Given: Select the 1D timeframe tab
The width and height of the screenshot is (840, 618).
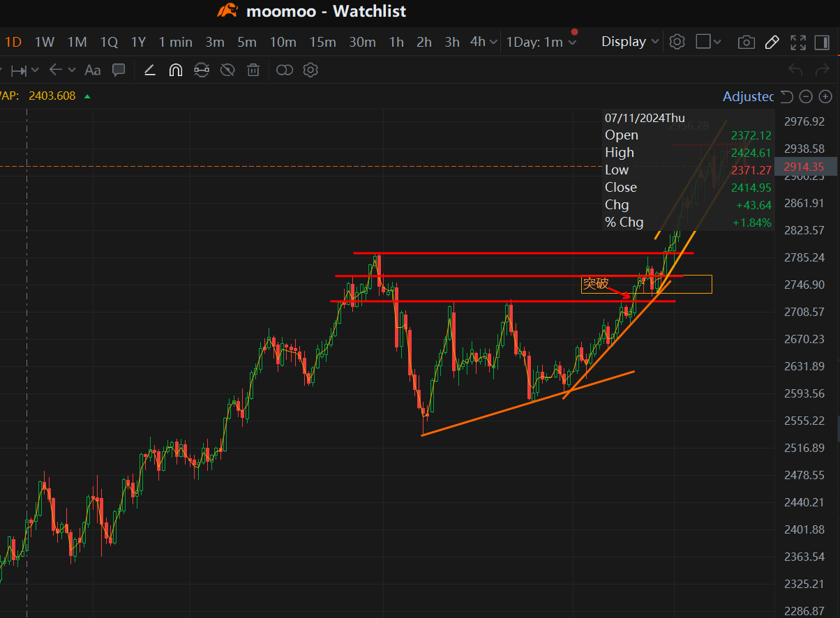Looking at the screenshot, I should 13,42.
